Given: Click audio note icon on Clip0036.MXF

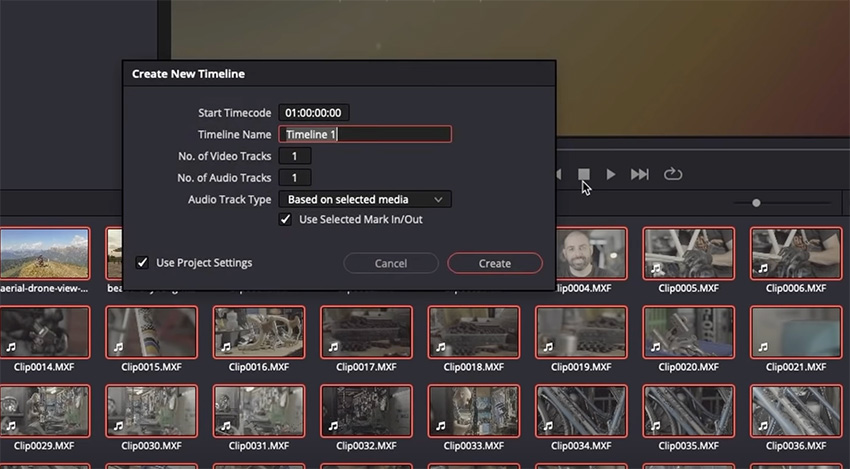Looking at the screenshot, I should (x=763, y=426).
